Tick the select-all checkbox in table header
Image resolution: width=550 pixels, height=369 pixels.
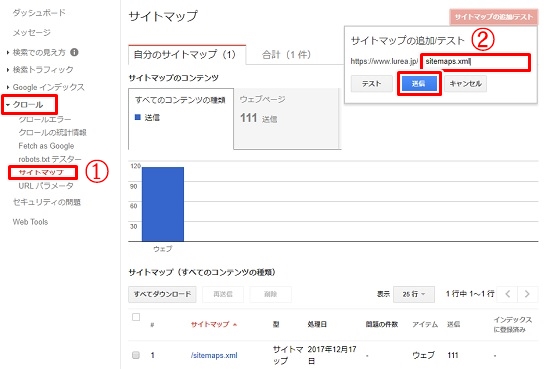(136, 317)
